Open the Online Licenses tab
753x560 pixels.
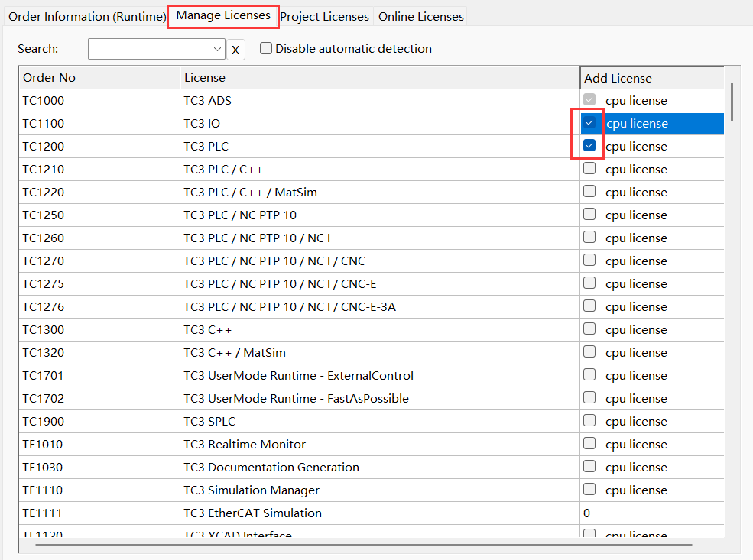pyautogui.click(x=420, y=16)
